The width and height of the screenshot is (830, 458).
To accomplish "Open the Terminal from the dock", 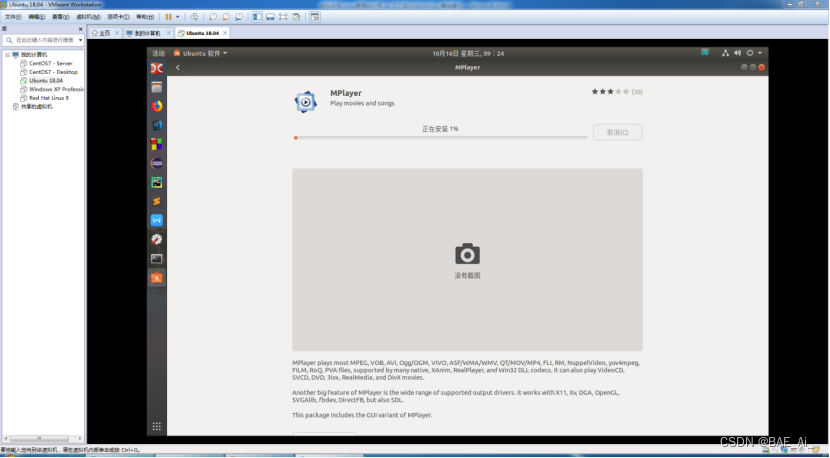I will coord(157,258).
